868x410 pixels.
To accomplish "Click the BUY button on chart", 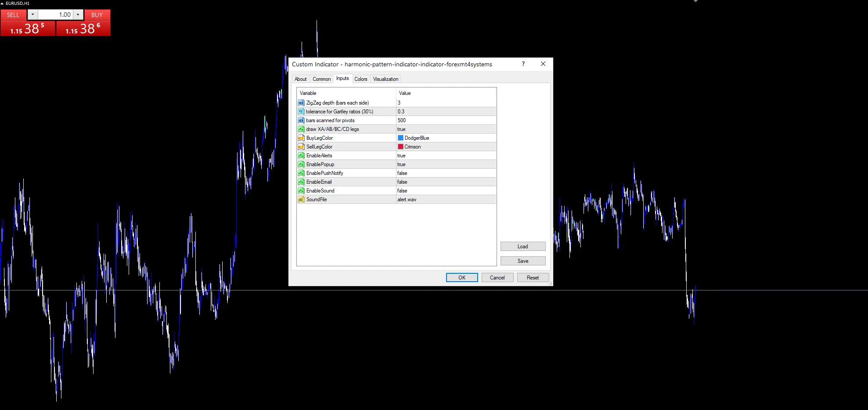I will [97, 15].
